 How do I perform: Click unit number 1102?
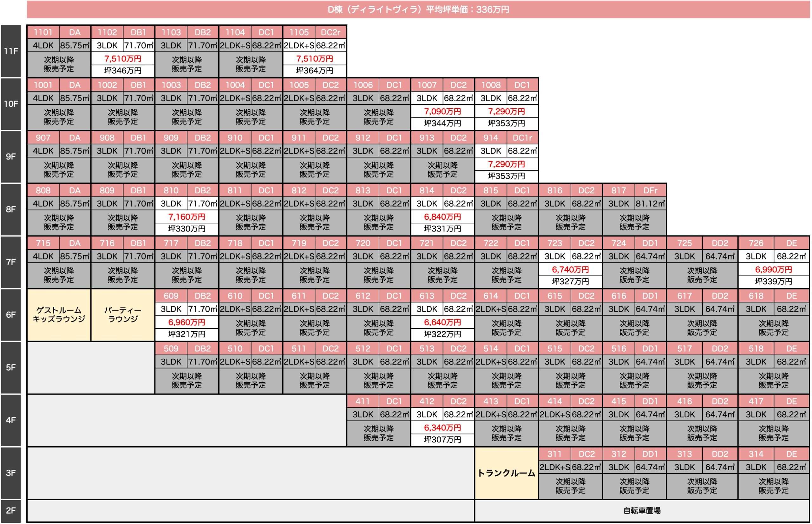107,32
